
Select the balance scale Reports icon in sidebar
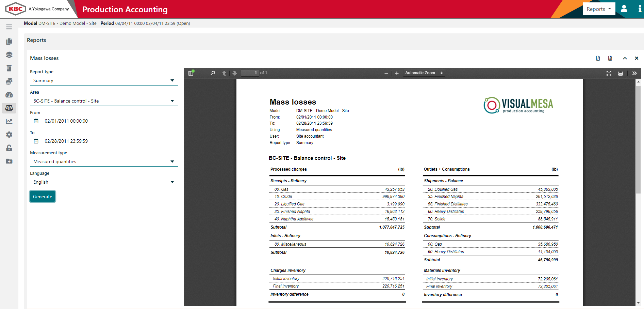[9, 108]
